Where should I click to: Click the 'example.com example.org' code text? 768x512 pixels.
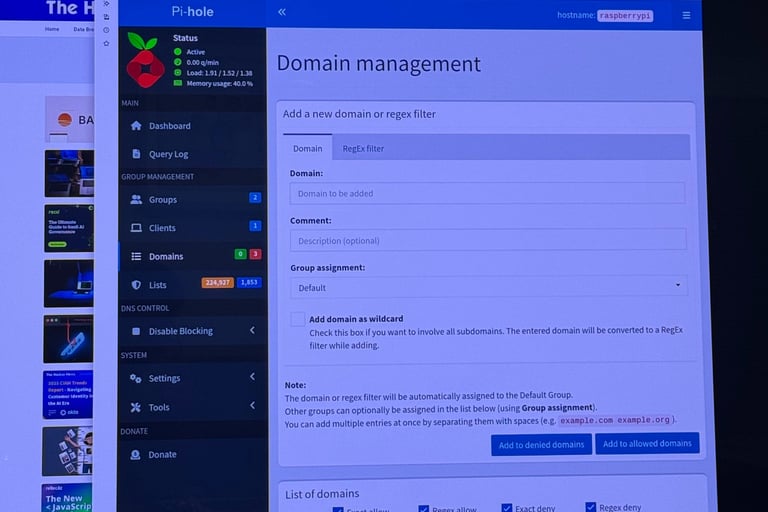[615, 420]
